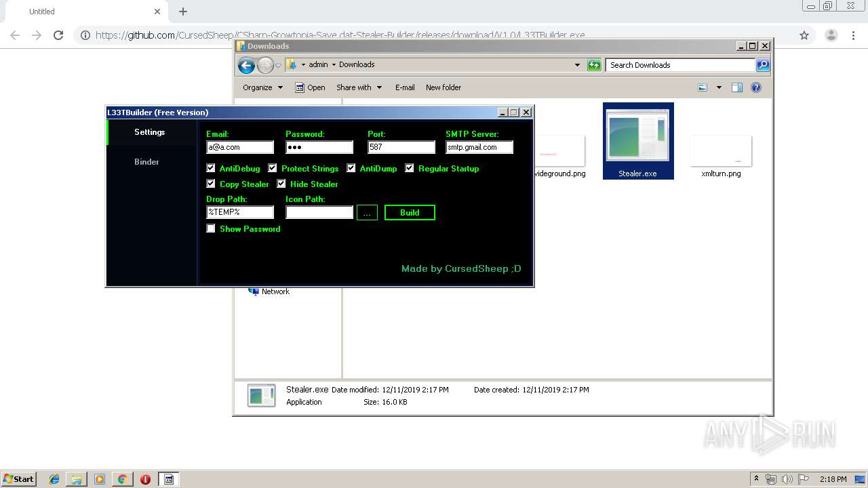Refresh the Downloads folder view
The height and width of the screenshot is (488, 868).
click(x=594, y=65)
